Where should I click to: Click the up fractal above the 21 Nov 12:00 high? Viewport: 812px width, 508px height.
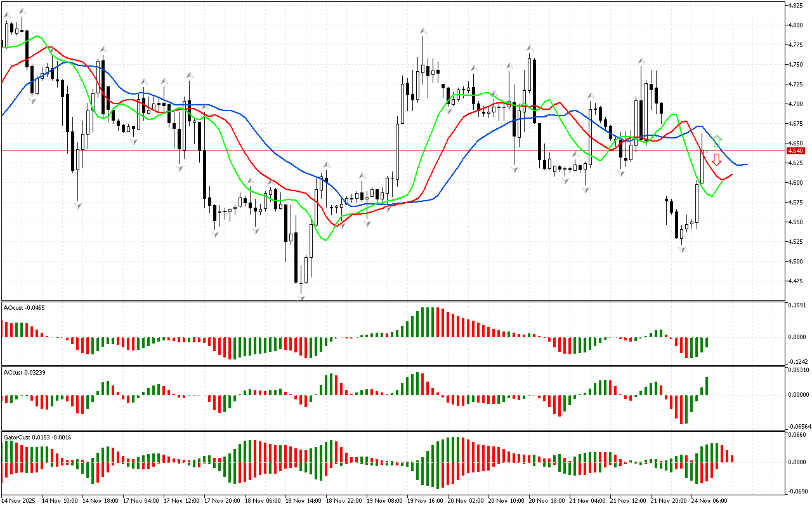641,61
